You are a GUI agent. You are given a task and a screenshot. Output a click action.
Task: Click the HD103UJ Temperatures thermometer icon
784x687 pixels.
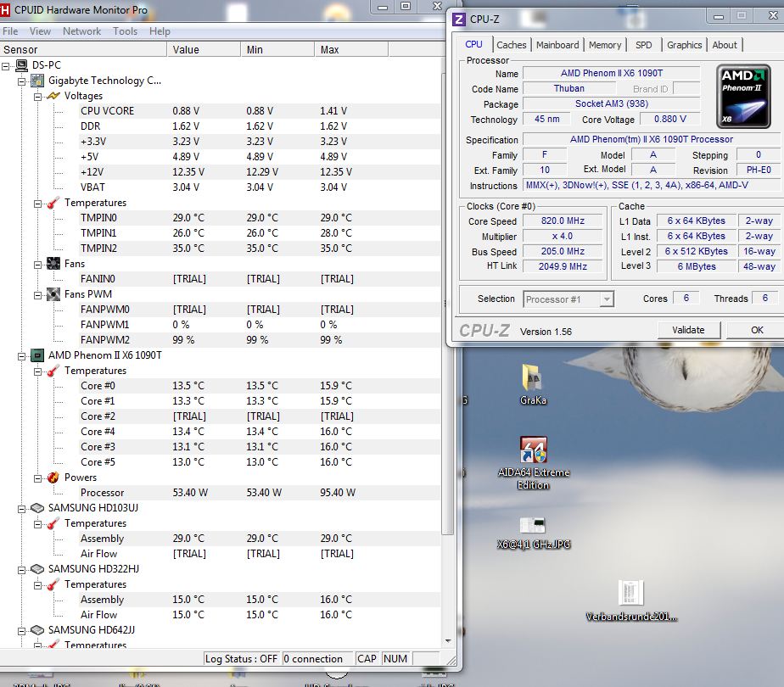(53, 523)
